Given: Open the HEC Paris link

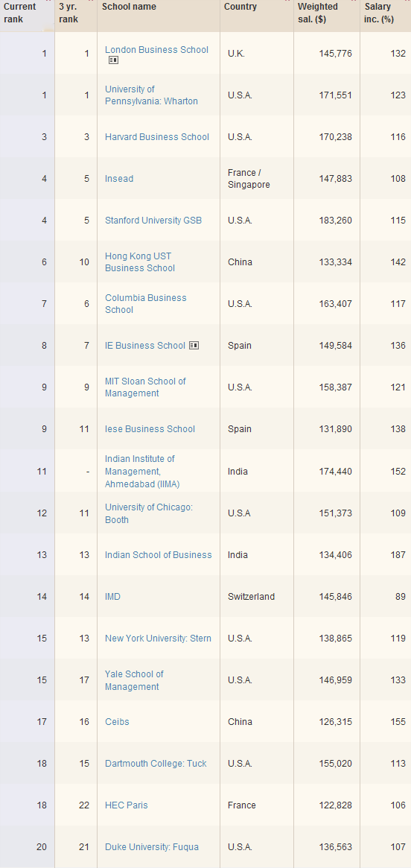Looking at the screenshot, I should [126, 805].
